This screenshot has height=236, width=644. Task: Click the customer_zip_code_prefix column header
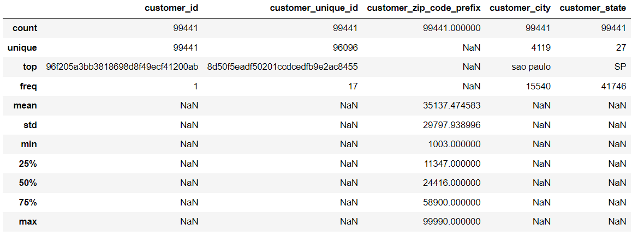(x=424, y=8)
